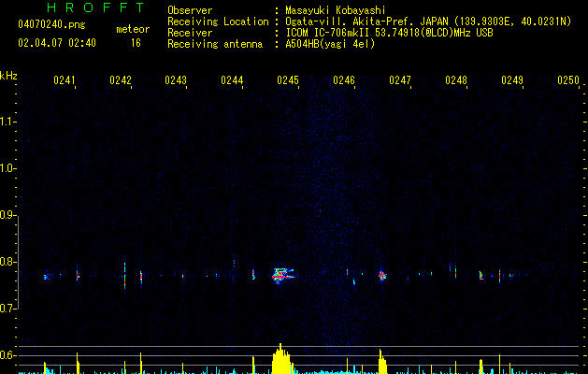Viewport: 588px width, 374px height.
Task: Click the timestamp 02.04.07 02:40
Action: coord(57,43)
